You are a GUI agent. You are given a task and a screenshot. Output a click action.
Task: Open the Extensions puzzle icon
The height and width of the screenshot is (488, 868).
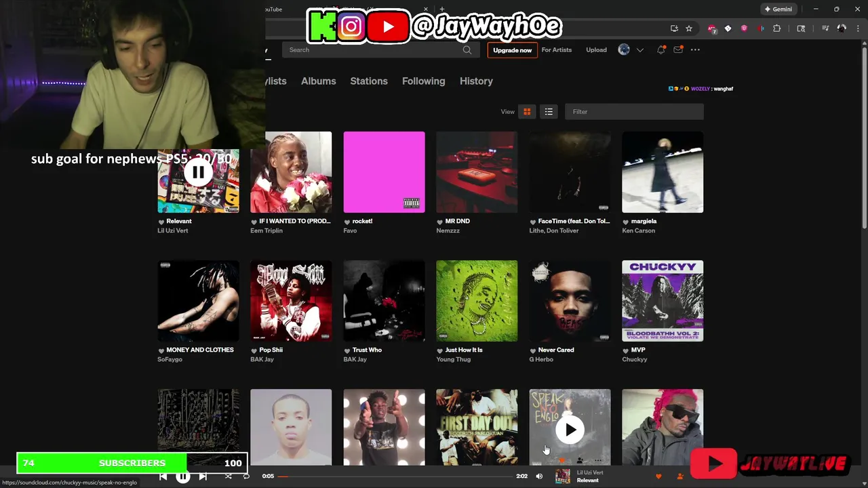777,28
